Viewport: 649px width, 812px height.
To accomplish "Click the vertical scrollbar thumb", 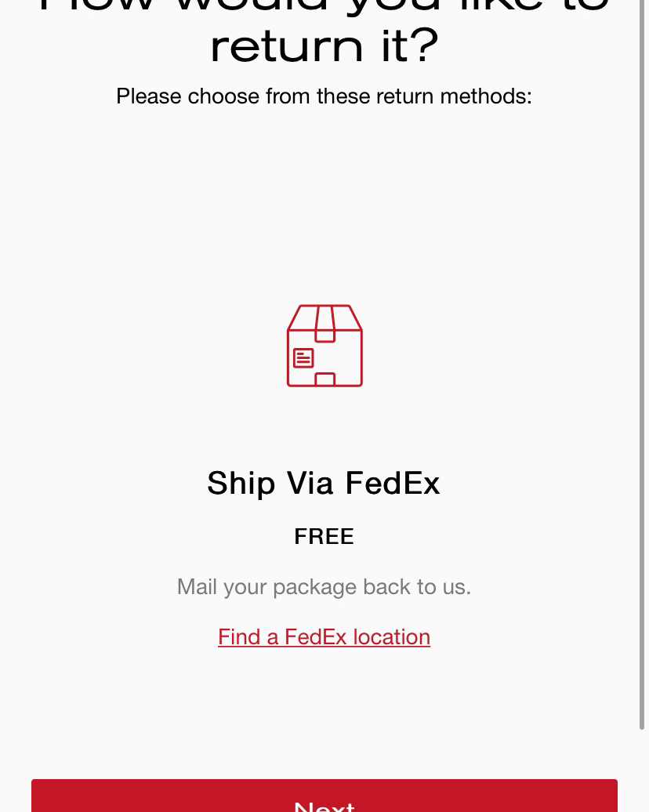I will point(644,364).
